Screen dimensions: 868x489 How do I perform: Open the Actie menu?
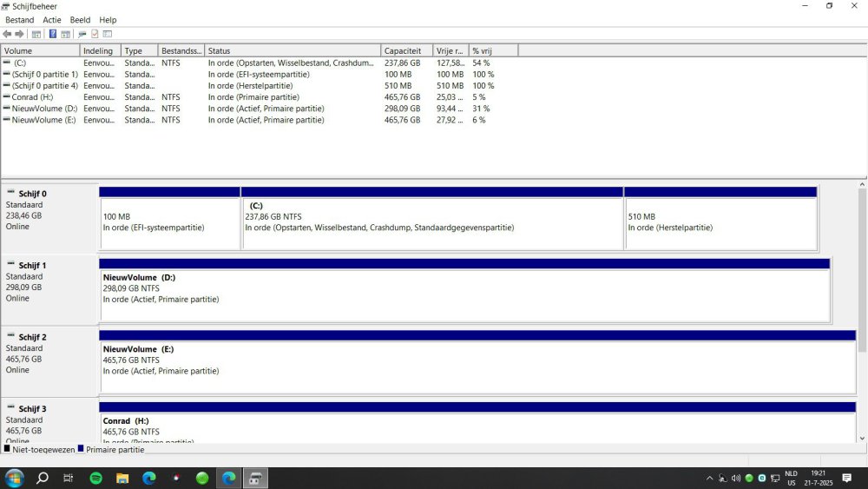[x=52, y=20]
